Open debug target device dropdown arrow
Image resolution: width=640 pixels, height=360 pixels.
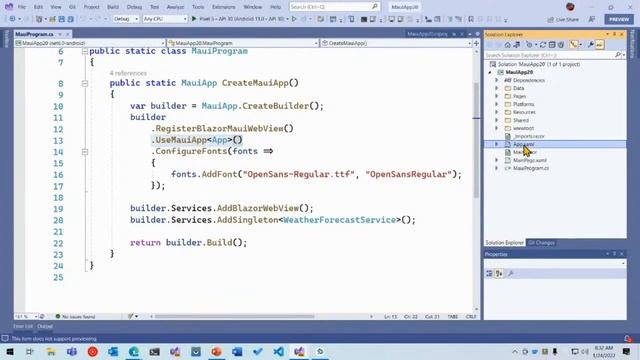pyautogui.click(x=287, y=19)
